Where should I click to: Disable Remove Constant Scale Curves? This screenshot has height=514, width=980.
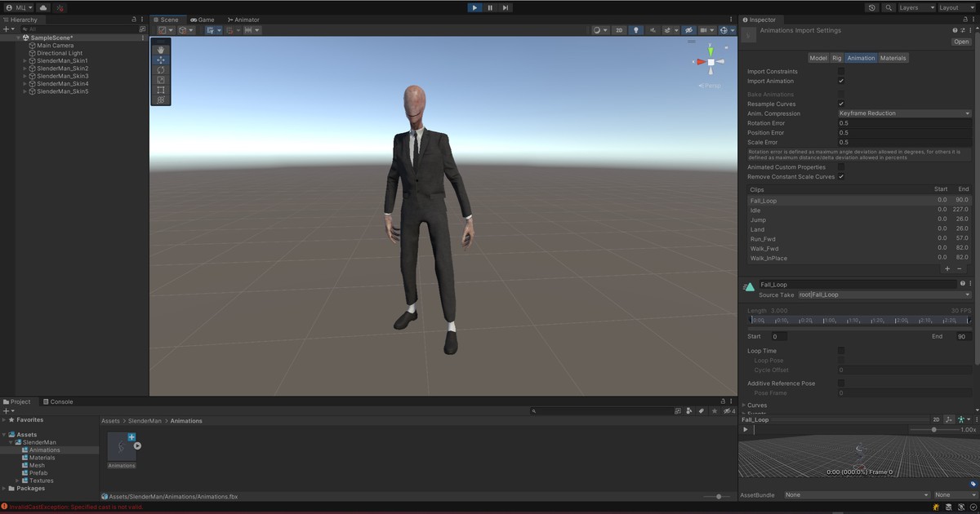[841, 176]
